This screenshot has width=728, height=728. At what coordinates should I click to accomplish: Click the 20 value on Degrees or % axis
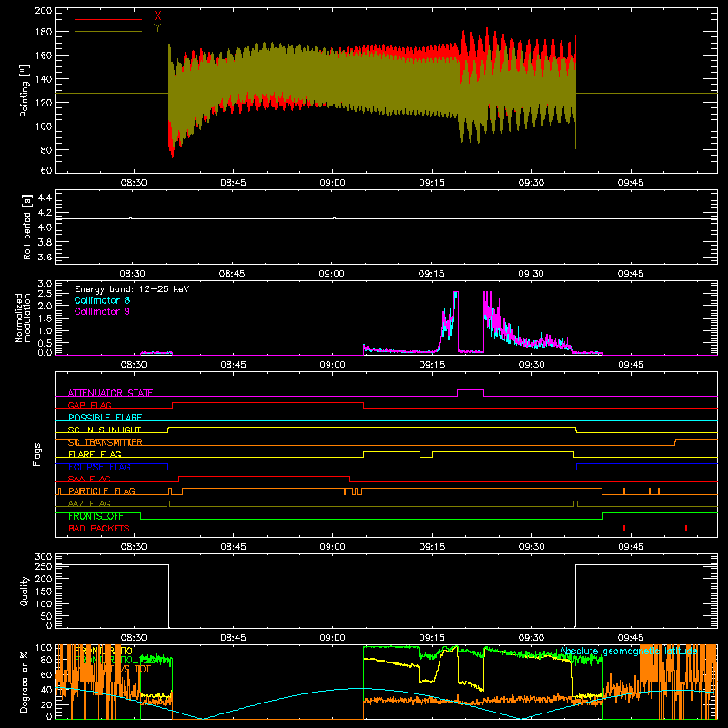[x=46, y=704]
